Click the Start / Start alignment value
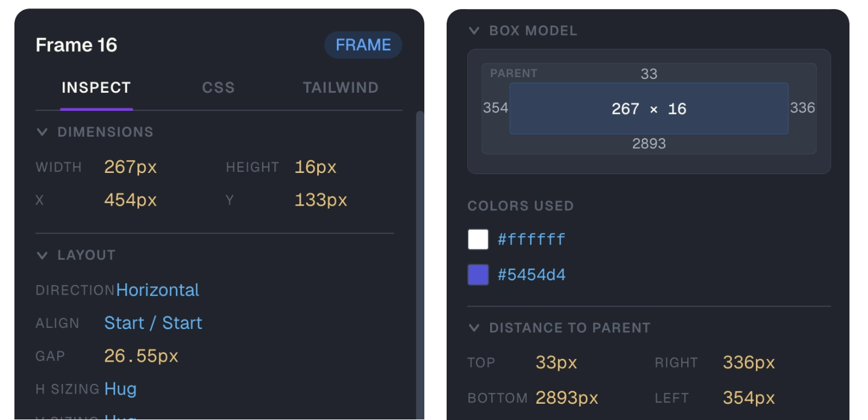This screenshot has height=420, width=868. click(153, 323)
